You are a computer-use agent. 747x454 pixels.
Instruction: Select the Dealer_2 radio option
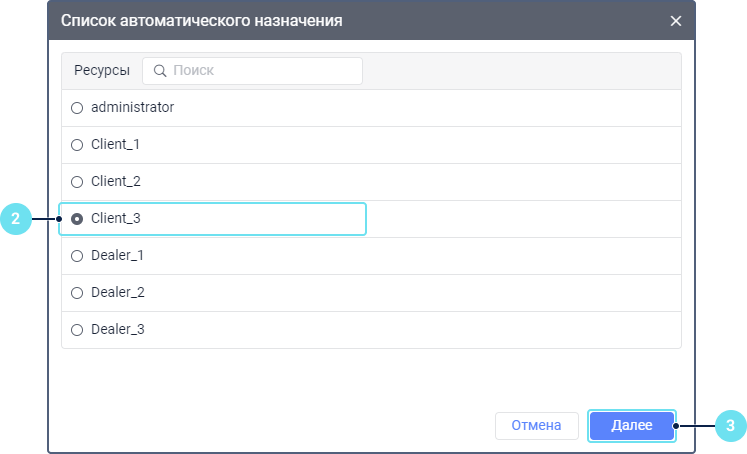coord(77,293)
